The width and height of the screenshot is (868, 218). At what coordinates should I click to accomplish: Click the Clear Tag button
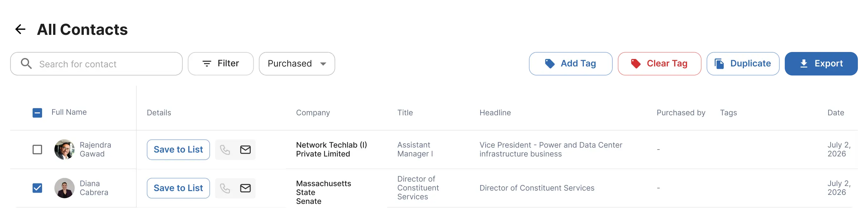point(660,63)
